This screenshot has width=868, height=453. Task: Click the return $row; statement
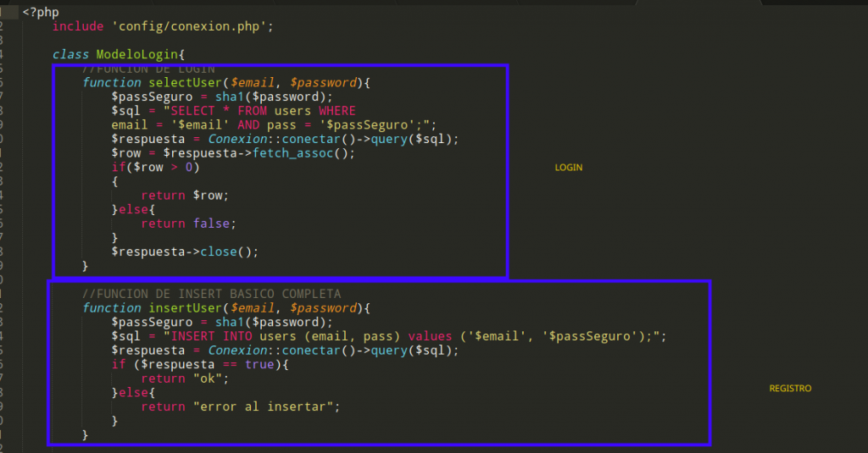pyautogui.click(x=185, y=196)
